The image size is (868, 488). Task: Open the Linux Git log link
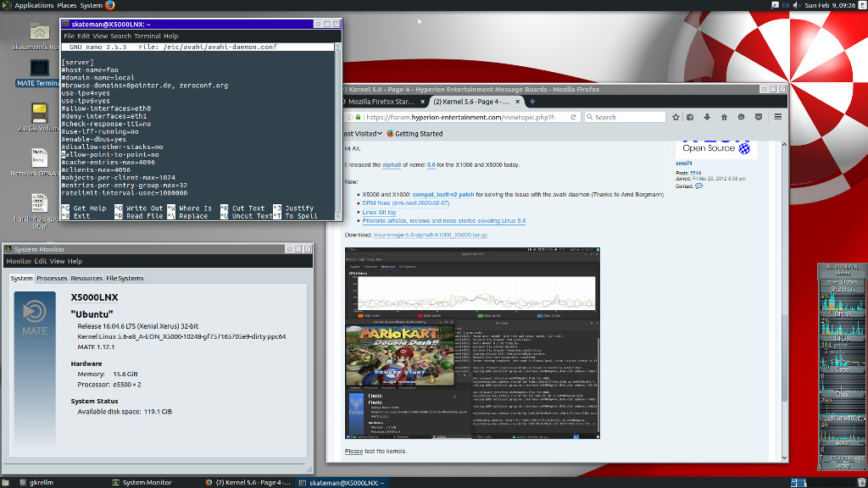379,212
